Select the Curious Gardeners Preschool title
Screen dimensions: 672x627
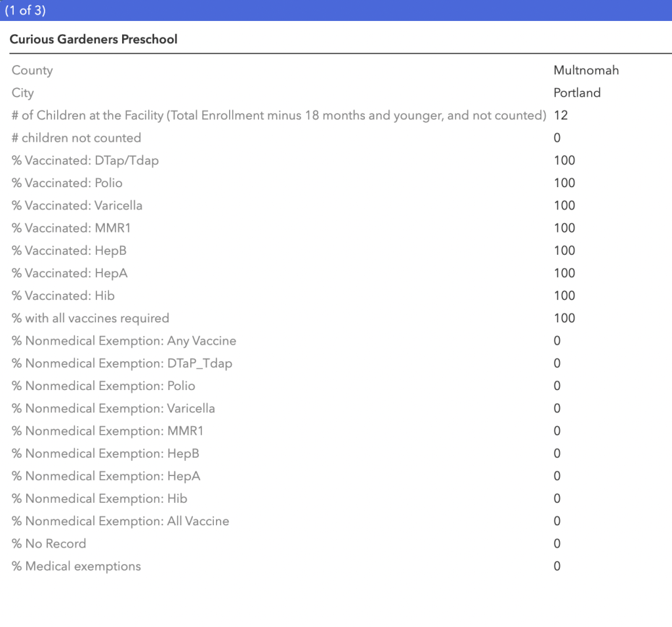93,39
